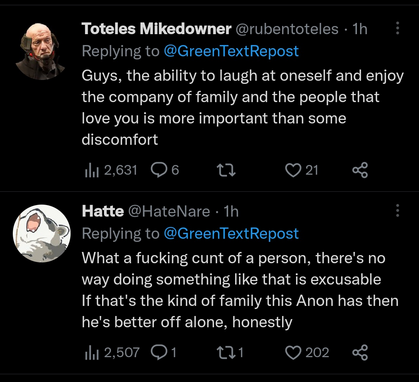Screen dimensions: 419x382
Task: Like the tweet with 21 likes
Action: (302, 170)
